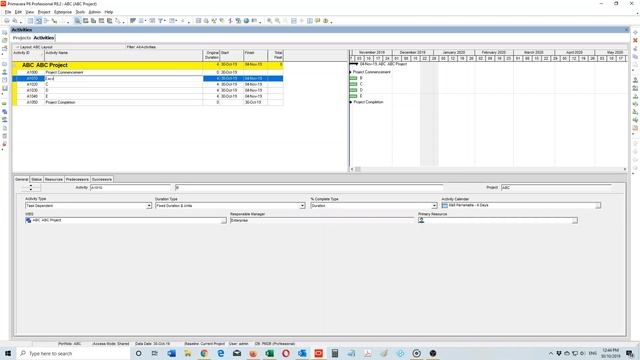Open Microsoft Edge from taskbar

[220, 353]
